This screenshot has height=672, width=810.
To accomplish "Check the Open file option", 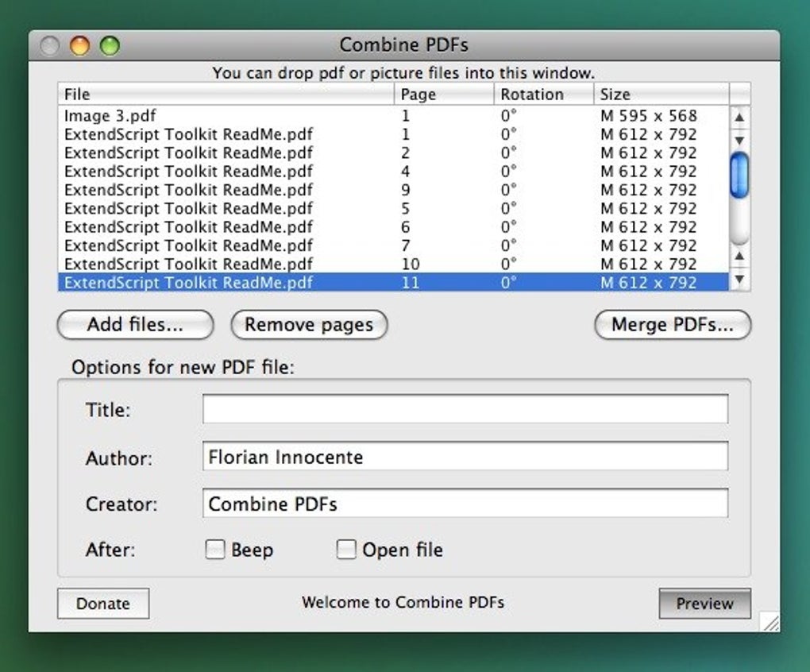I will [x=345, y=548].
